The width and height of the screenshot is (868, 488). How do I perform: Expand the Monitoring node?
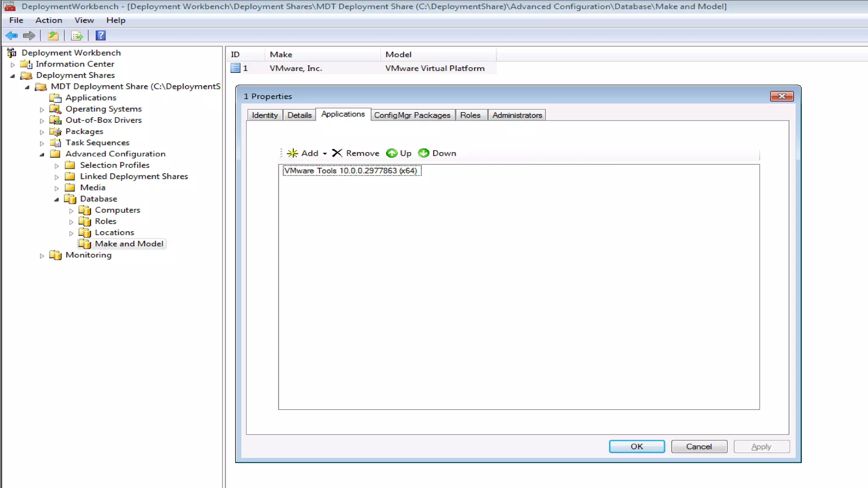coord(42,255)
